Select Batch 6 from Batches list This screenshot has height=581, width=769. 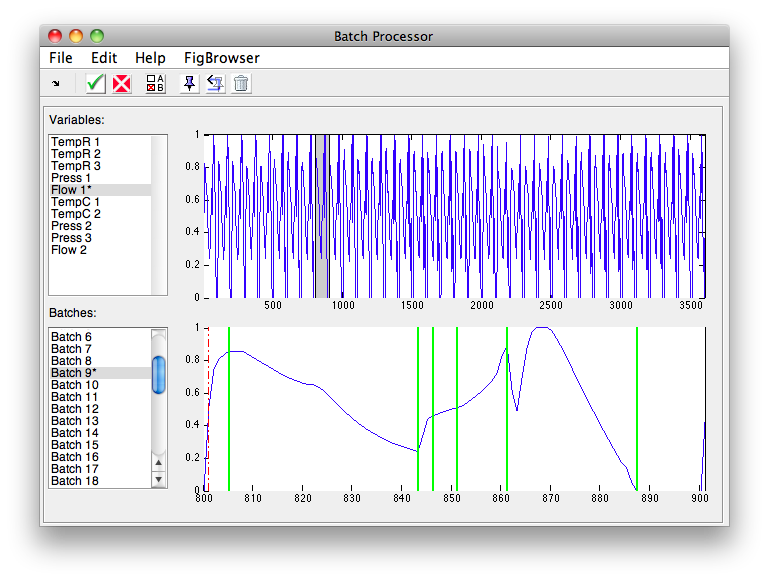click(71, 337)
